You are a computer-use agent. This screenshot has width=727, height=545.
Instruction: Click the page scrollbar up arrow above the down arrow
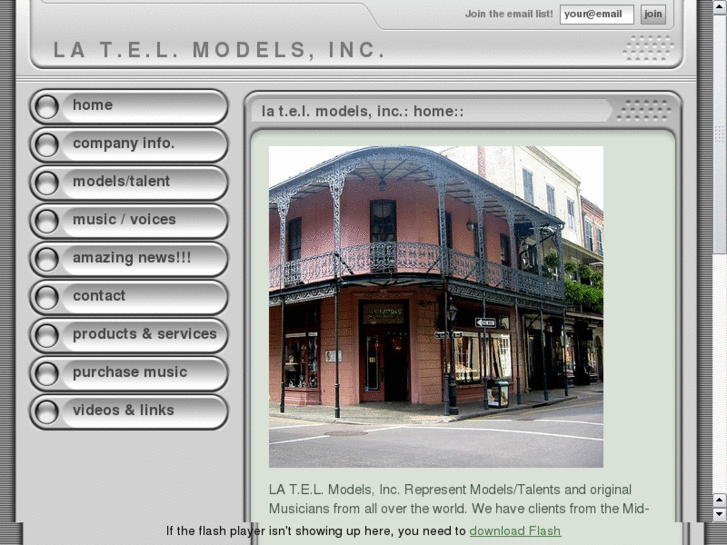pyautogui.click(x=719, y=500)
